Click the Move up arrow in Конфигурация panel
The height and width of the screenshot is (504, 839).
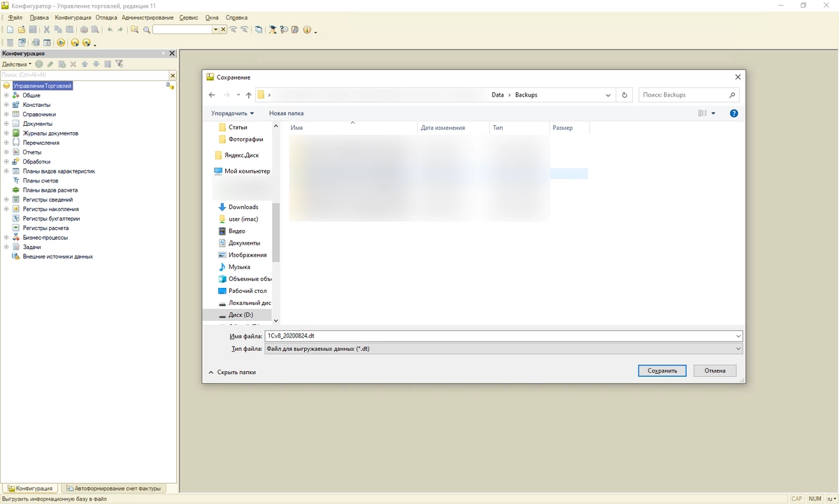85,64
